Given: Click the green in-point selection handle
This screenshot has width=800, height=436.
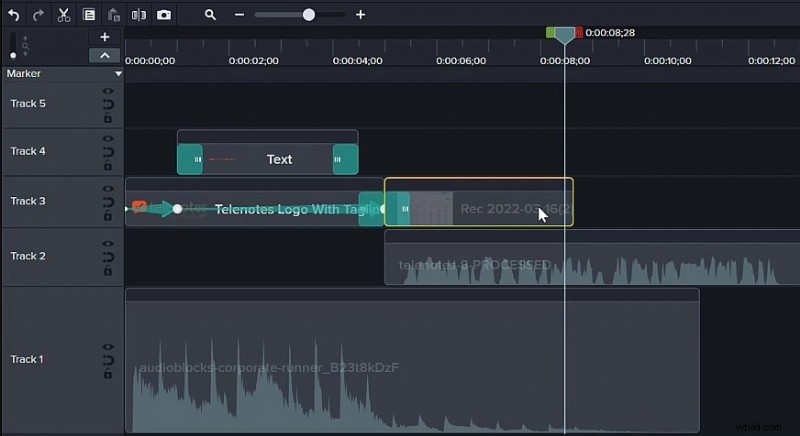Looking at the screenshot, I should (550, 33).
